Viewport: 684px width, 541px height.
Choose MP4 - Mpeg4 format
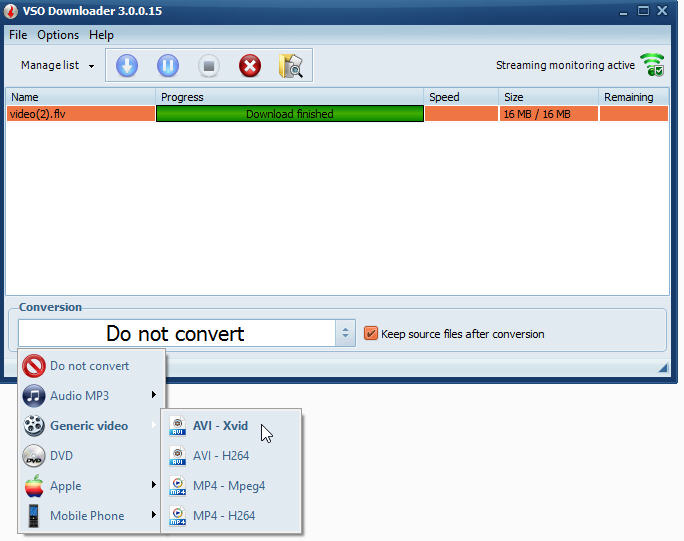pos(231,486)
